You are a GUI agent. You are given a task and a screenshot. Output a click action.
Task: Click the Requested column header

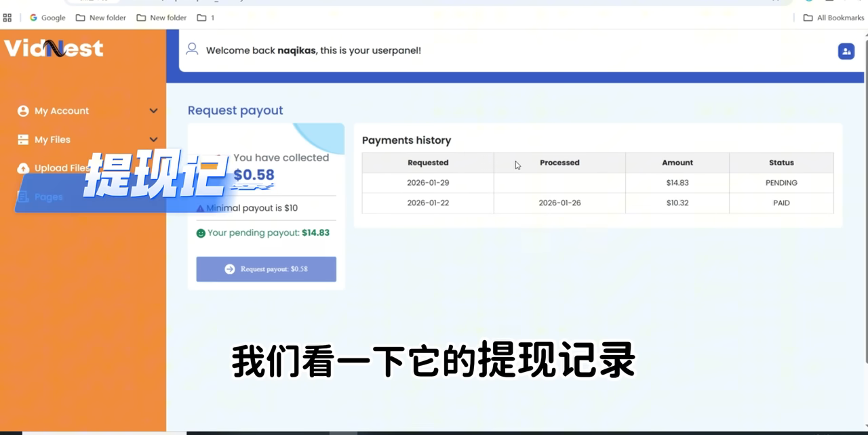click(x=428, y=163)
